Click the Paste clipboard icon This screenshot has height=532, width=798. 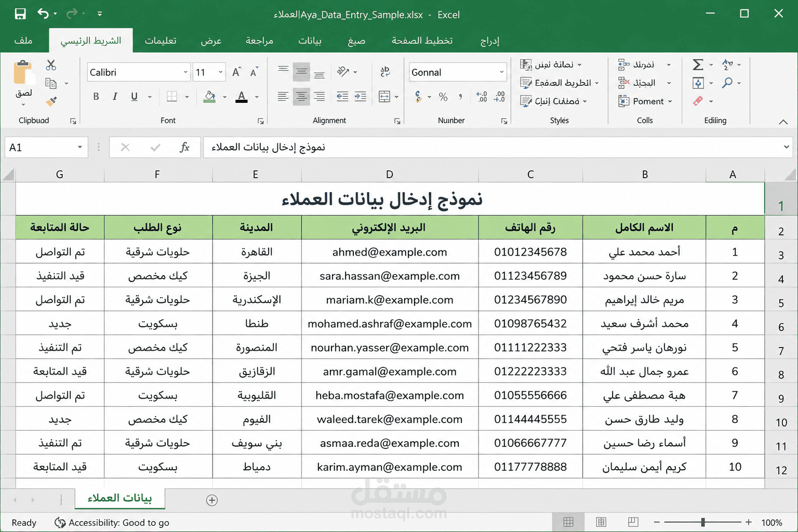(x=23, y=73)
